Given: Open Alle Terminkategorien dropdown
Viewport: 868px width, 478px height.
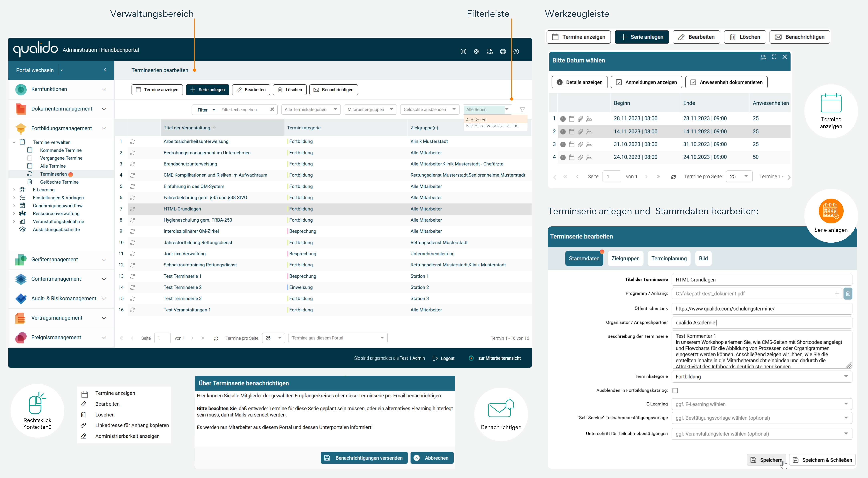Looking at the screenshot, I should 311,109.
